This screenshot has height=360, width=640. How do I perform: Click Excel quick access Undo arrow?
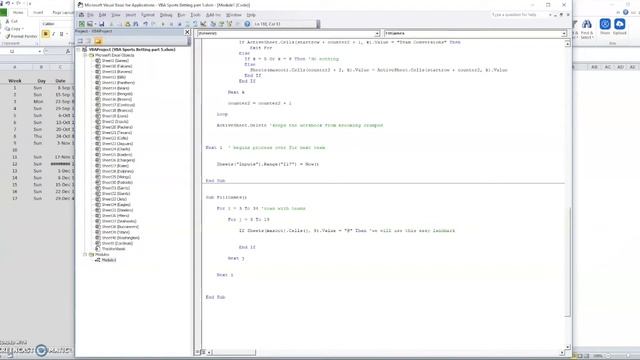[x=8, y=3]
